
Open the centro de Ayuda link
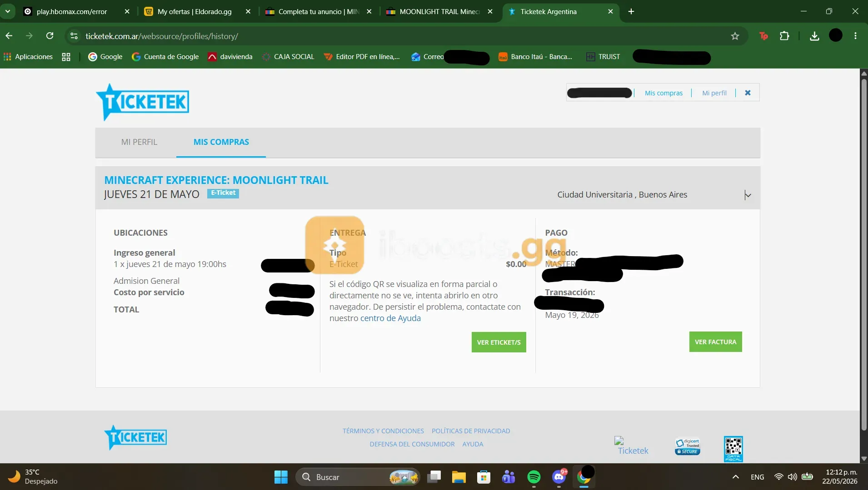[390, 318]
